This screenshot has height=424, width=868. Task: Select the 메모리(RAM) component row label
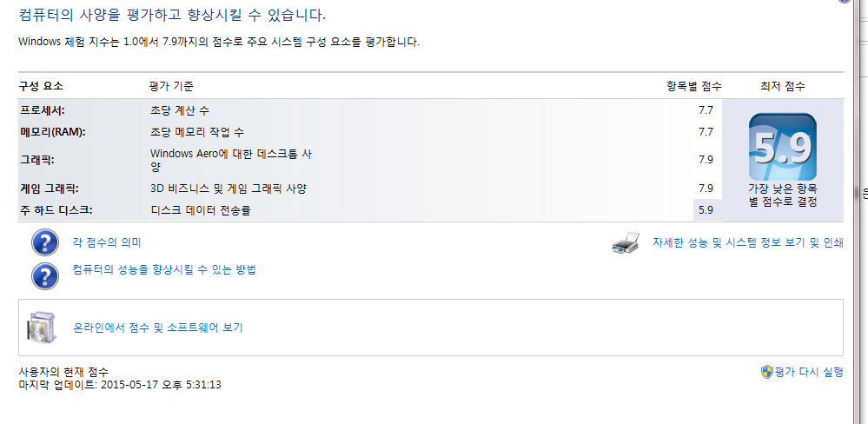pyautogui.click(x=52, y=132)
